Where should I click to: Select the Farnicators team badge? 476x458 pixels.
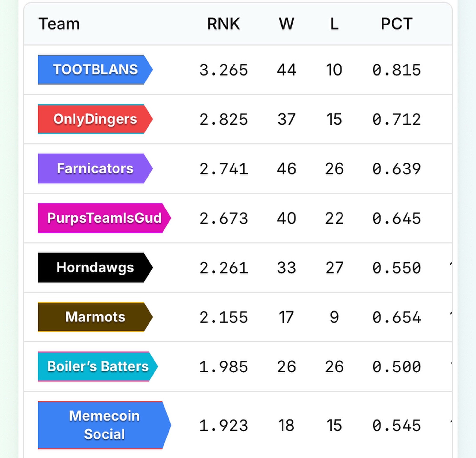click(x=95, y=168)
